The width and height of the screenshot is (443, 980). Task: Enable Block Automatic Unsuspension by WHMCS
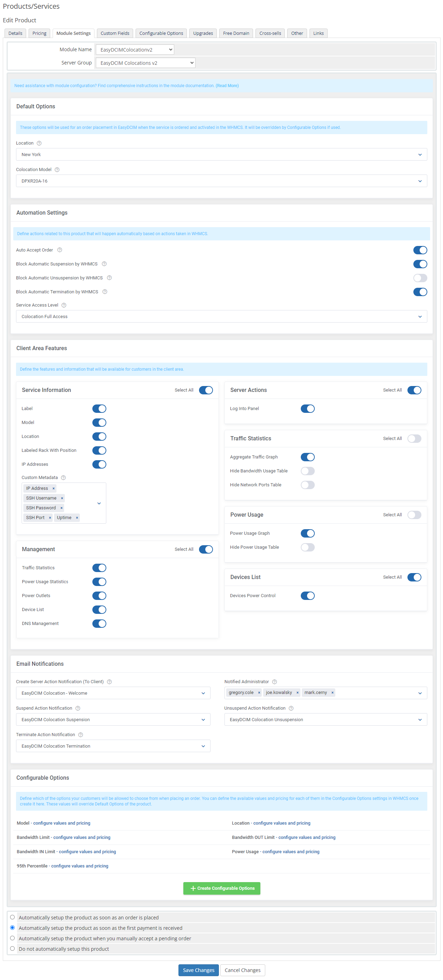tap(420, 278)
